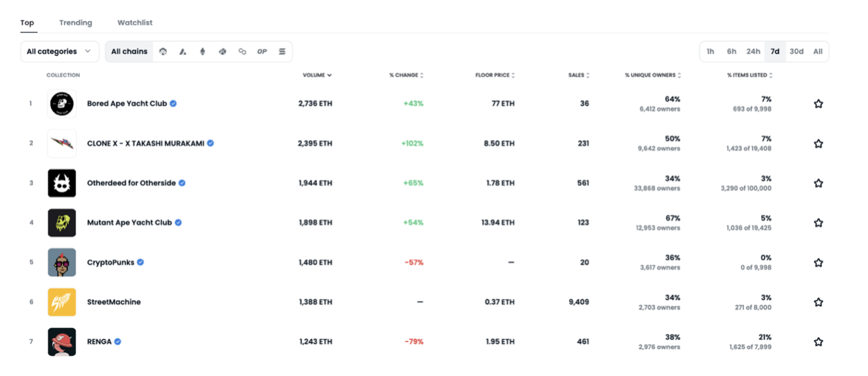This screenshot has height=376, width=868.
Task: Click the 9,409 sales value
Action: pyautogui.click(x=577, y=302)
